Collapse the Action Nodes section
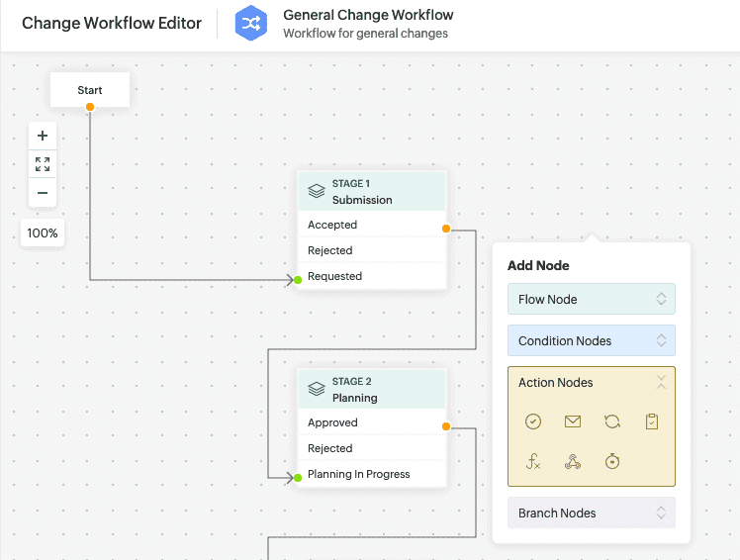 (x=661, y=382)
